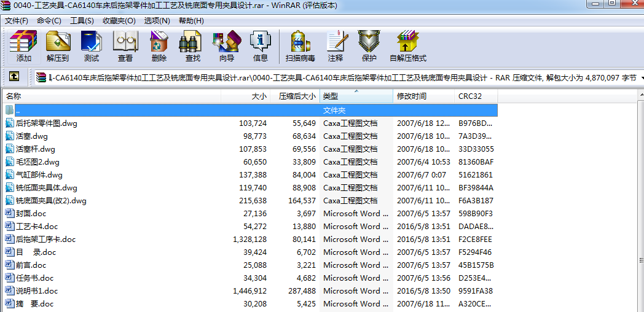Click the Scan Virus (扫描病毒) icon
The width and height of the screenshot is (644, 312).
click(300, 47)
